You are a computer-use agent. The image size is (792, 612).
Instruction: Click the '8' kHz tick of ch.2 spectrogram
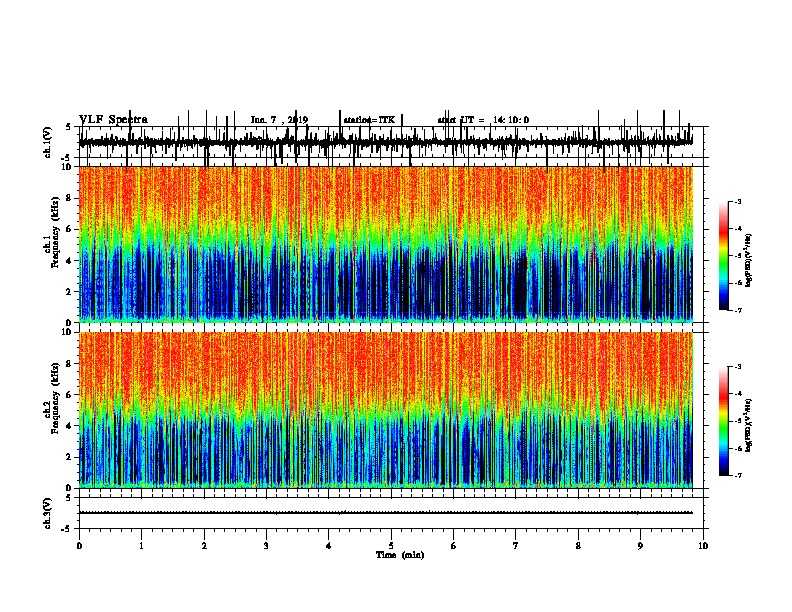coord(70,364)
